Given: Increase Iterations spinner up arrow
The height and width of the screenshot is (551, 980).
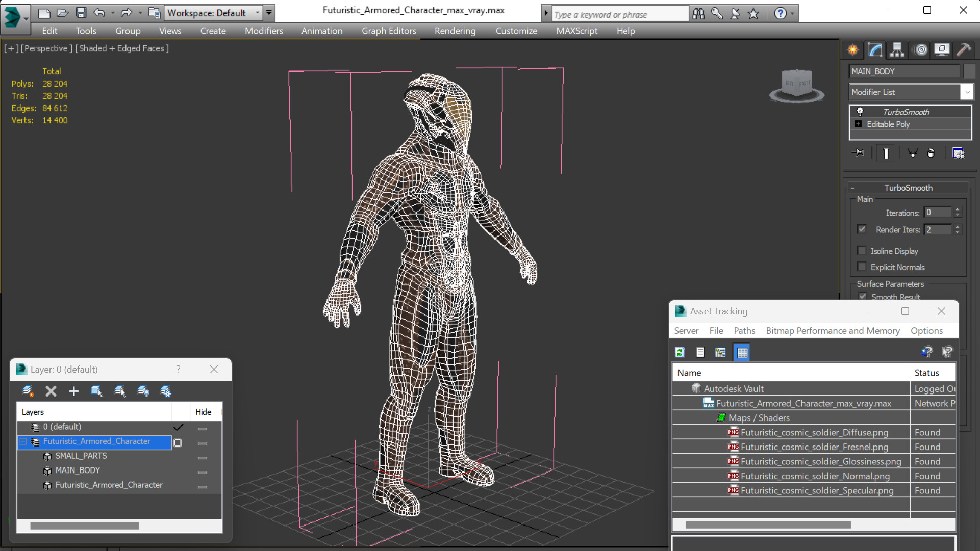Looking at the screenshot, I should click(x=958, y=209).
